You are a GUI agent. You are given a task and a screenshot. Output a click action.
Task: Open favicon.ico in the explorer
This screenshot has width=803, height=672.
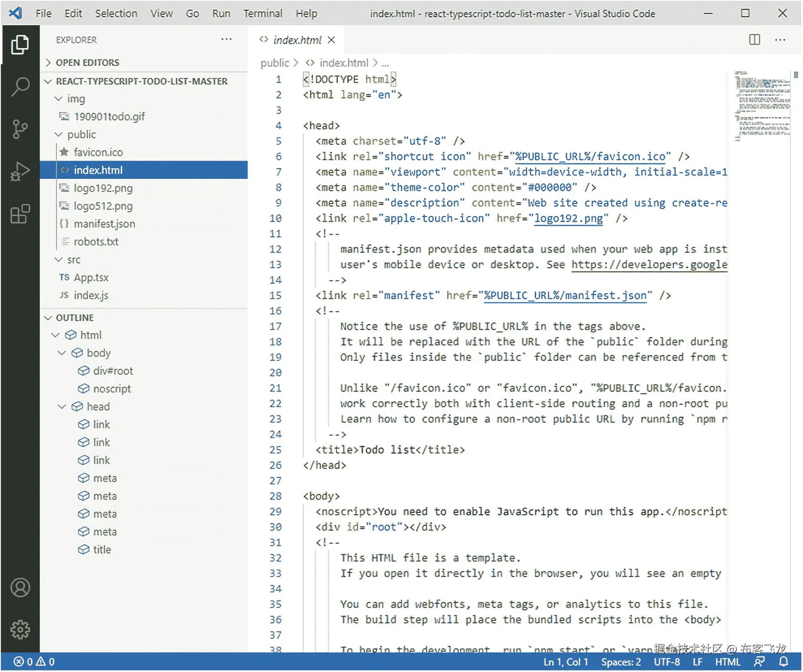[143, 152]
